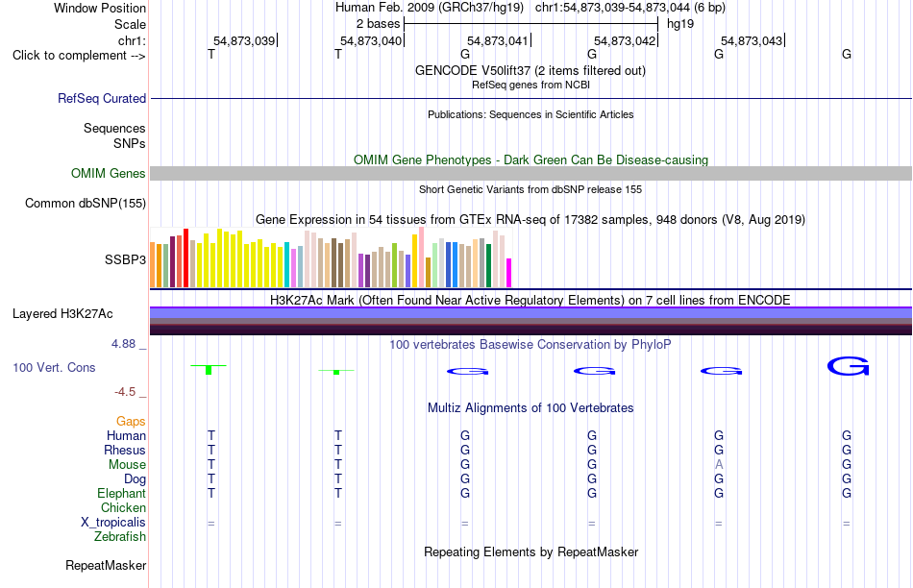Screen dimensions: 913x588
Task: Click the Scale label on the left
Action: 130,24
